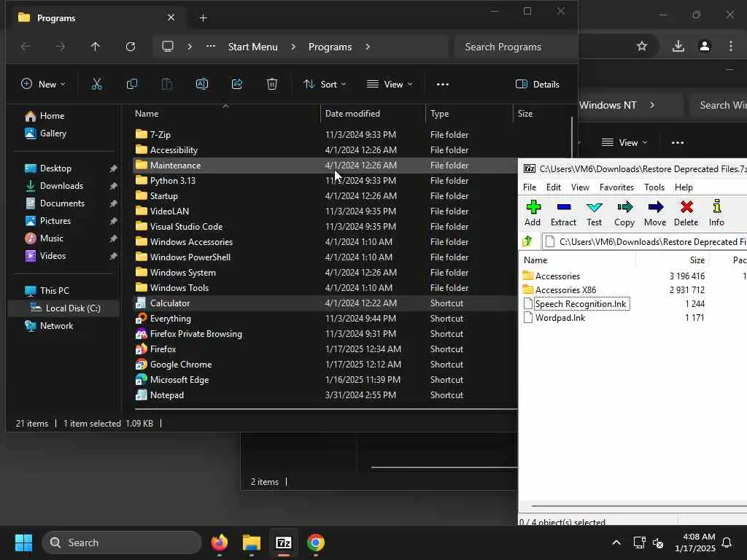
Task: Click the Info button in 7-Zip
Action: (x=716, y=213)
